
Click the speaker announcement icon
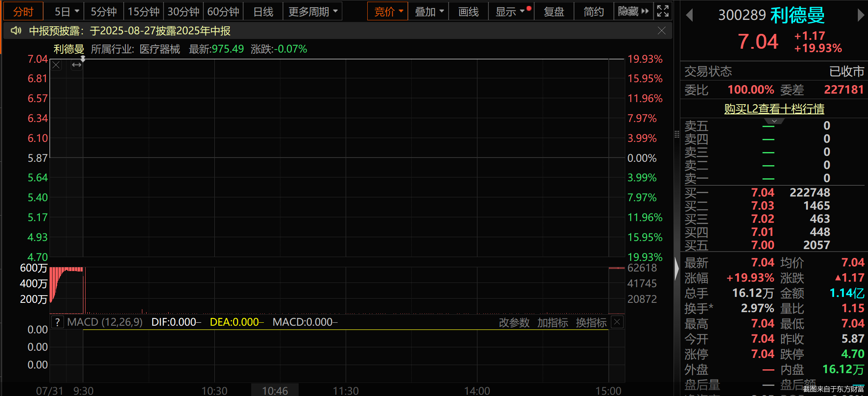[x=16, y=30]
